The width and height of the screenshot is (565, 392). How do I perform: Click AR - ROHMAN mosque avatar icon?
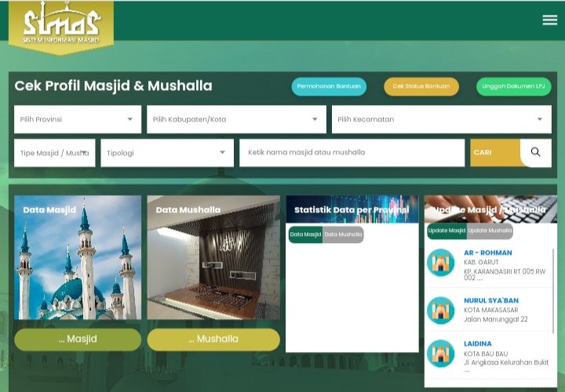pos(441,263)
